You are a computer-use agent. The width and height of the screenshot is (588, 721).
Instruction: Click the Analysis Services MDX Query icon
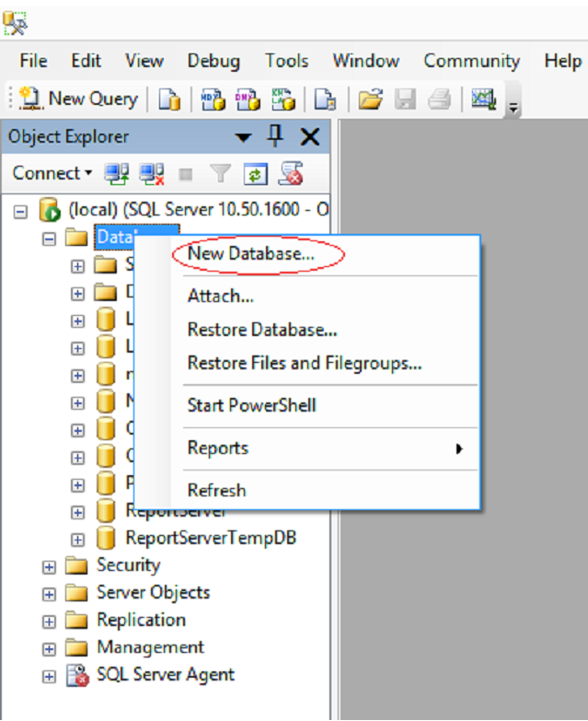(213, 99)
